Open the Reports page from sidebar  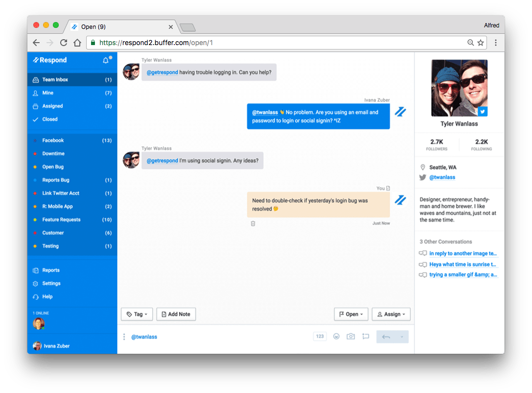pos(51,270)
